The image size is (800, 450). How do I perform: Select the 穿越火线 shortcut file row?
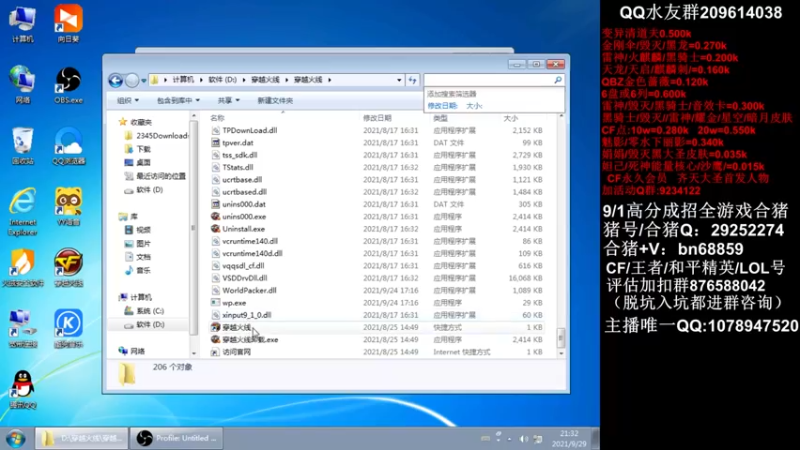click(x=377, y=327)
